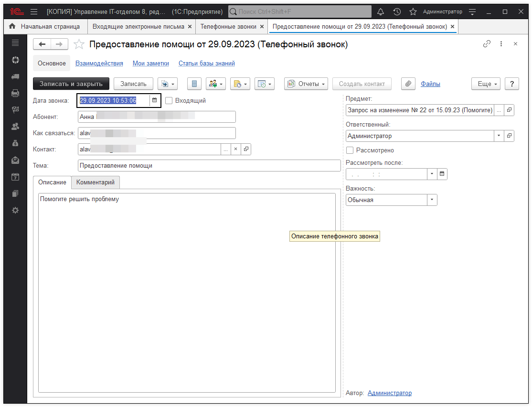532x407 pixels.
Task: Open notifications bell icon in title bar
Action: tap(381, 11)
